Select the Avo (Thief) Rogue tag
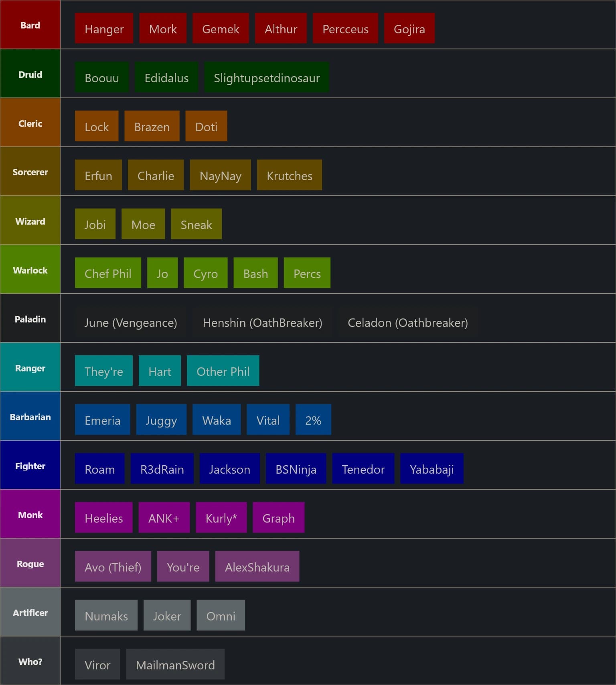 click(x=113, y=567)
